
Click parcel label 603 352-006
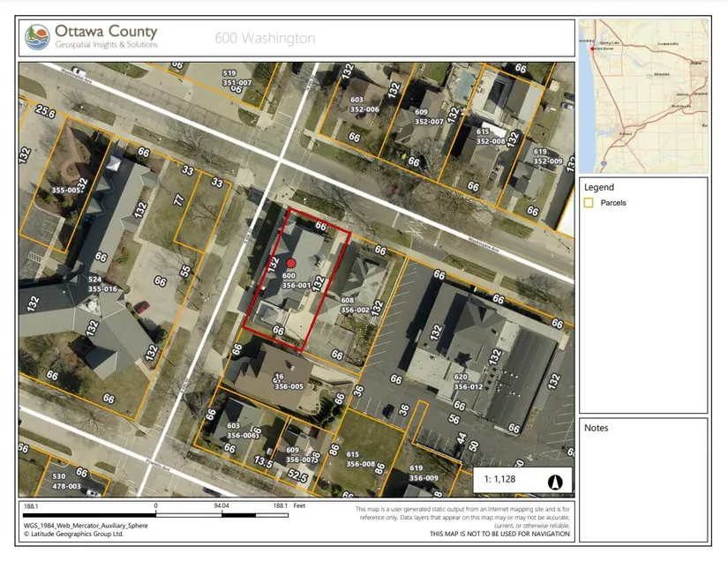[362, 104]
